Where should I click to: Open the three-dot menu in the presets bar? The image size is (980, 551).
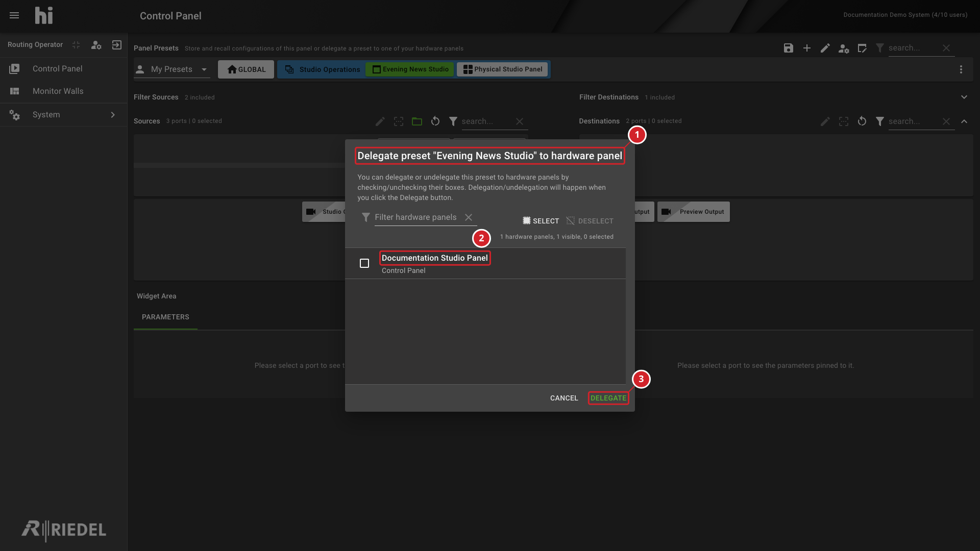(x=961, y=69)
